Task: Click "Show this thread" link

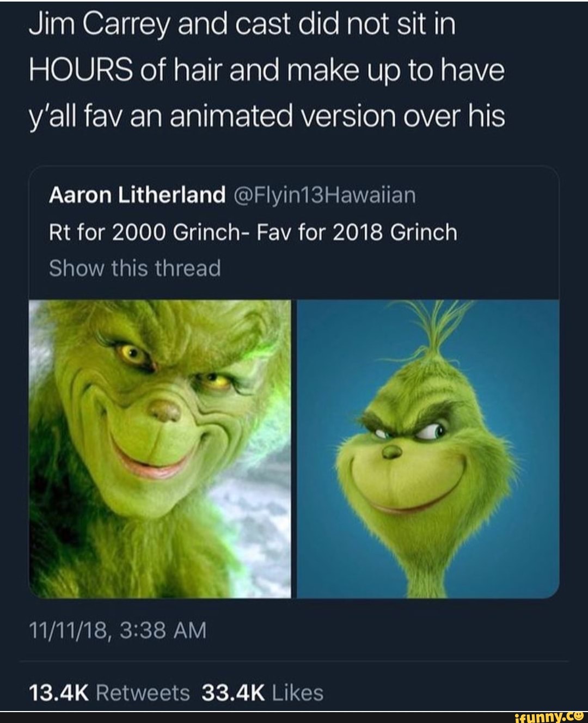Action: click(135, 268)
